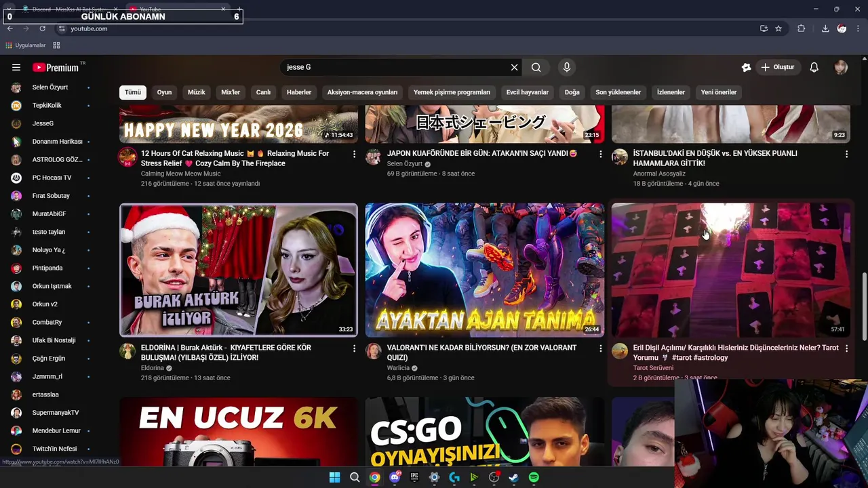Open the Burak Aktürk İzliyor thumbnail
Screen dimensions: 868x488
coord(239,270)
